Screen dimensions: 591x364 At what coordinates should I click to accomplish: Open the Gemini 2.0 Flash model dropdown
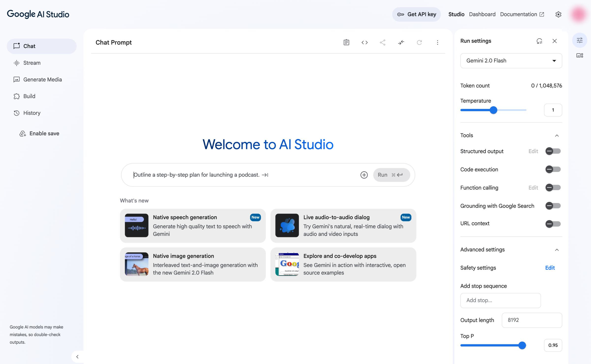511,61
